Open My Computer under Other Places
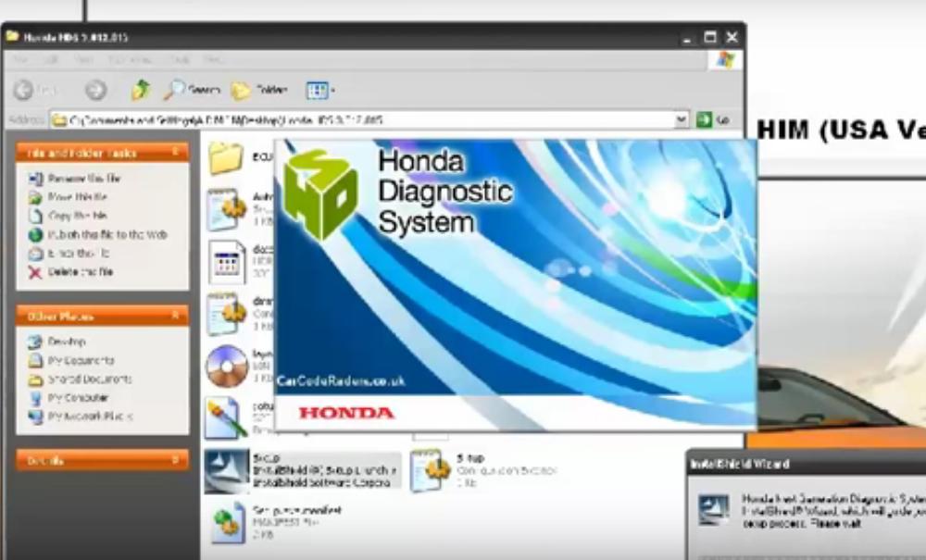The height and width of the screenshot is (560, 926). click(x=78, y=398)
